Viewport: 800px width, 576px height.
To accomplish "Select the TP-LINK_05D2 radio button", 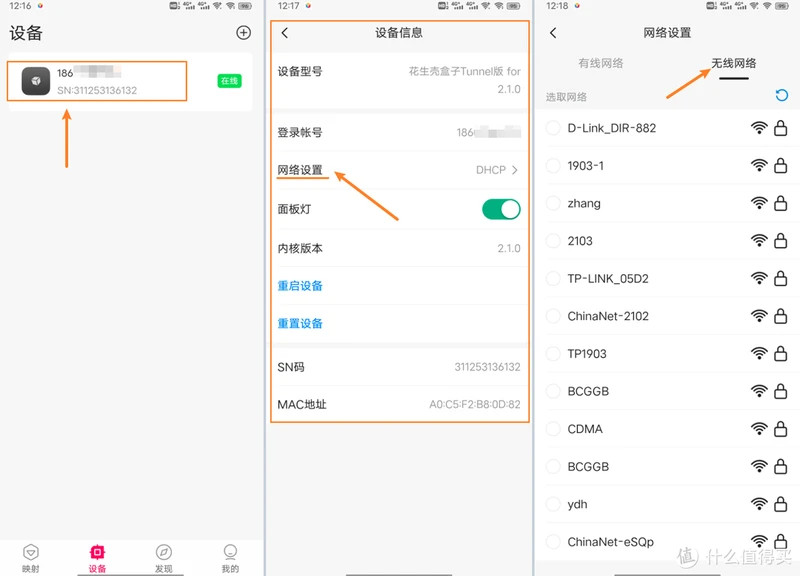I will [x=553, y=278].
